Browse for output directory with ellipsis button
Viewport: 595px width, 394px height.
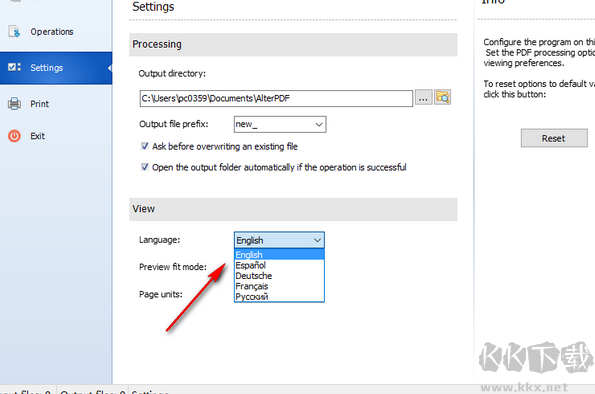[x=423, y=98]
